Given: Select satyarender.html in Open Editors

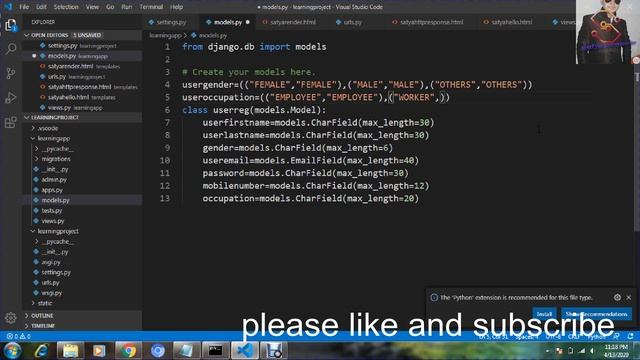Looking at the screenshot, I should tap(82, 66).
